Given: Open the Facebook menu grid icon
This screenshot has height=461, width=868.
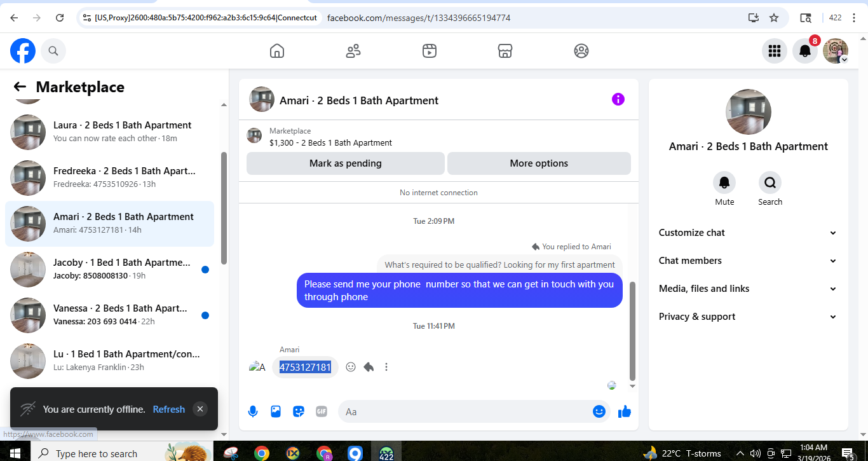Looking at the screenshot, I should coord(774,51).
